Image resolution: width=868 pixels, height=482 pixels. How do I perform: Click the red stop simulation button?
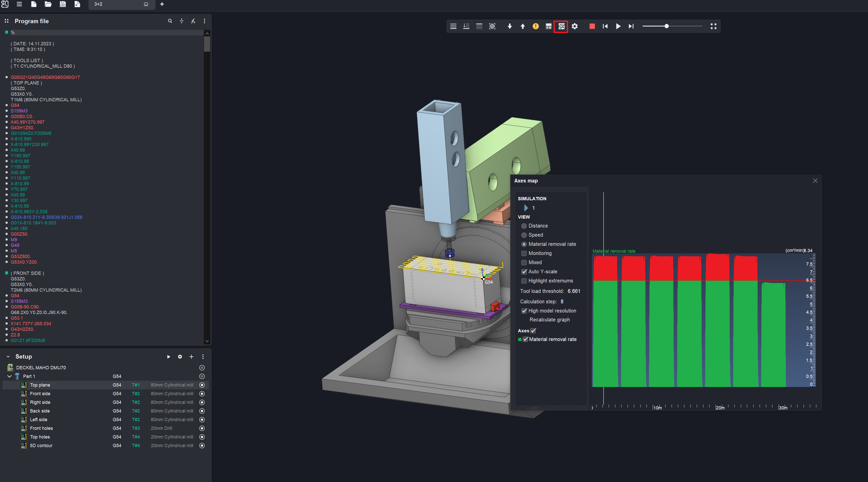point(592,26)
